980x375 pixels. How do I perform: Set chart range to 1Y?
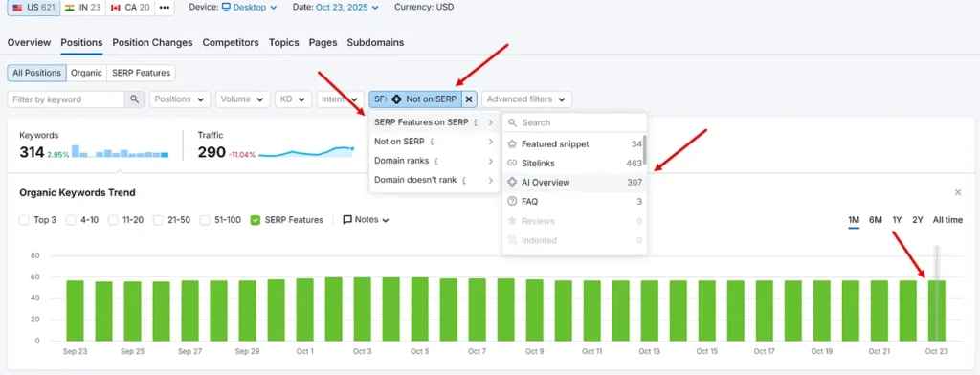click(x=897, y=220)
